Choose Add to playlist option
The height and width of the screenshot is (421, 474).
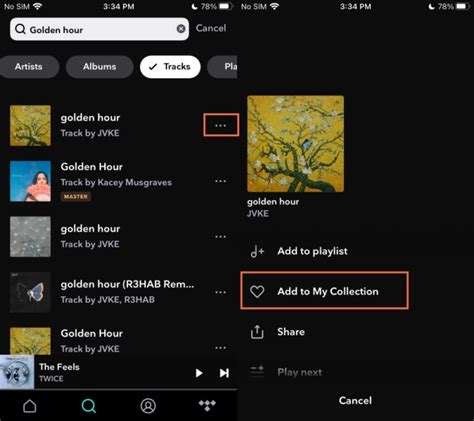[312, 251]
